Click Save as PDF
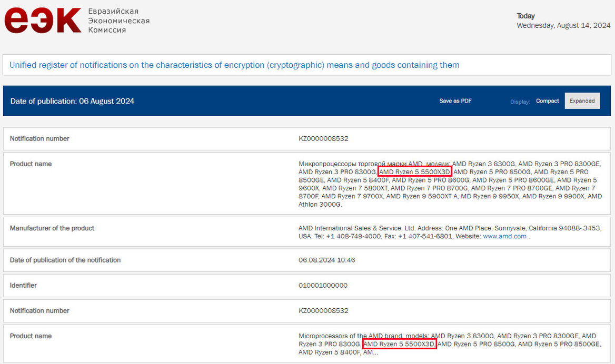The height and width of the screenshot is (364, 615). tap(455, 101)
